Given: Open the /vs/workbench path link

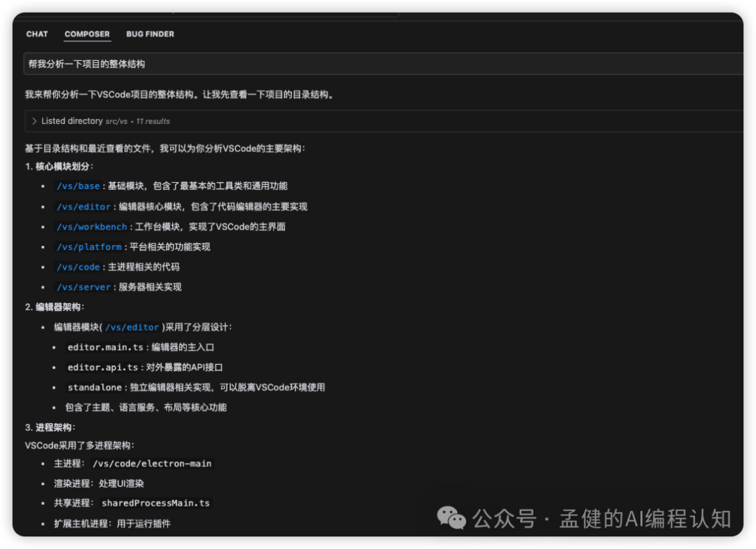Looking at the screenshot, I should click(92, 227).
